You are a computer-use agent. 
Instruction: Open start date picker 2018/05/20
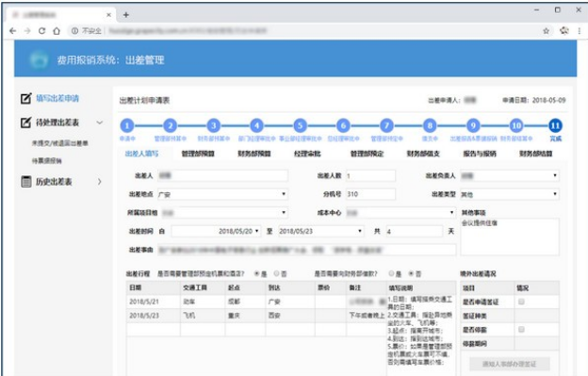216,231
